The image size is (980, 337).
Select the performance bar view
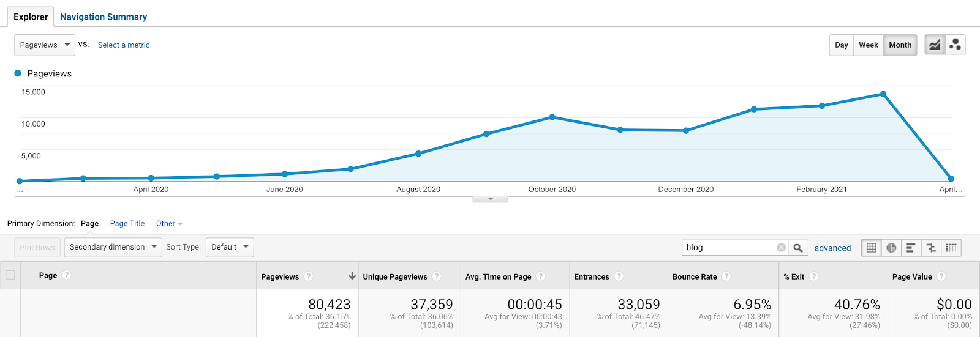911,248
